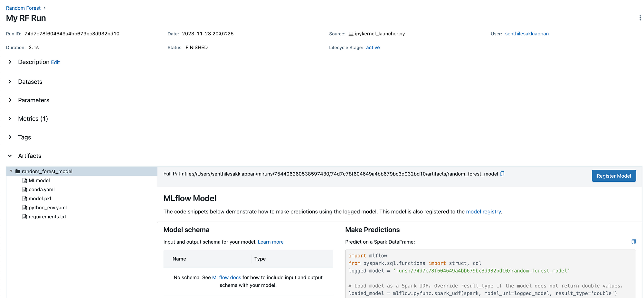Open the model registry link
The image size is (644, 298).
(x=483, y=212)
